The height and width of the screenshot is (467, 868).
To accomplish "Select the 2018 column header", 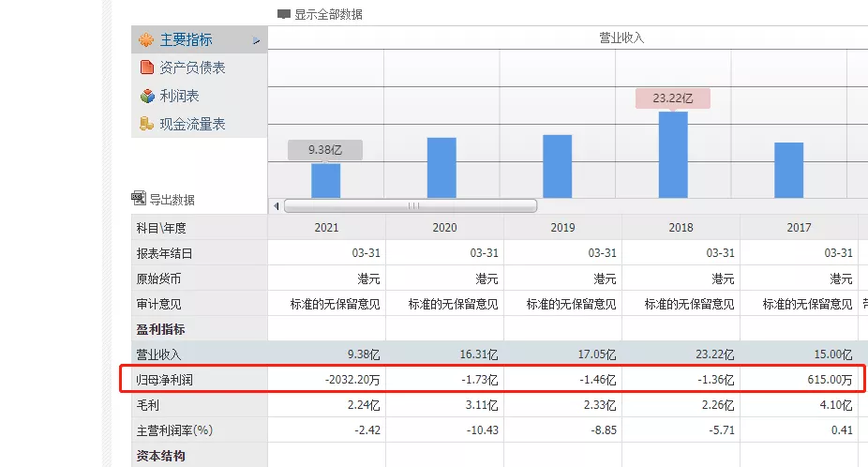I will tap(681, 228).
